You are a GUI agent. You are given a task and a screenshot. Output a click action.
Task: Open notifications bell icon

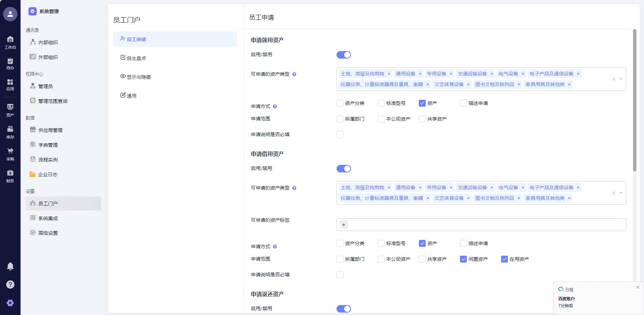point(10,266)
